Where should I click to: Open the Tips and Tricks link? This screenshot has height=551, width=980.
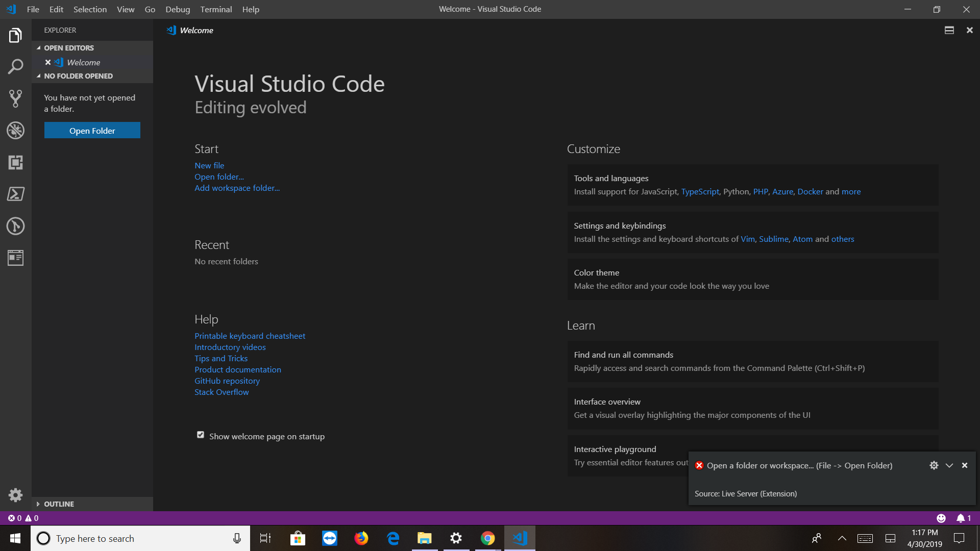point(220,358)
